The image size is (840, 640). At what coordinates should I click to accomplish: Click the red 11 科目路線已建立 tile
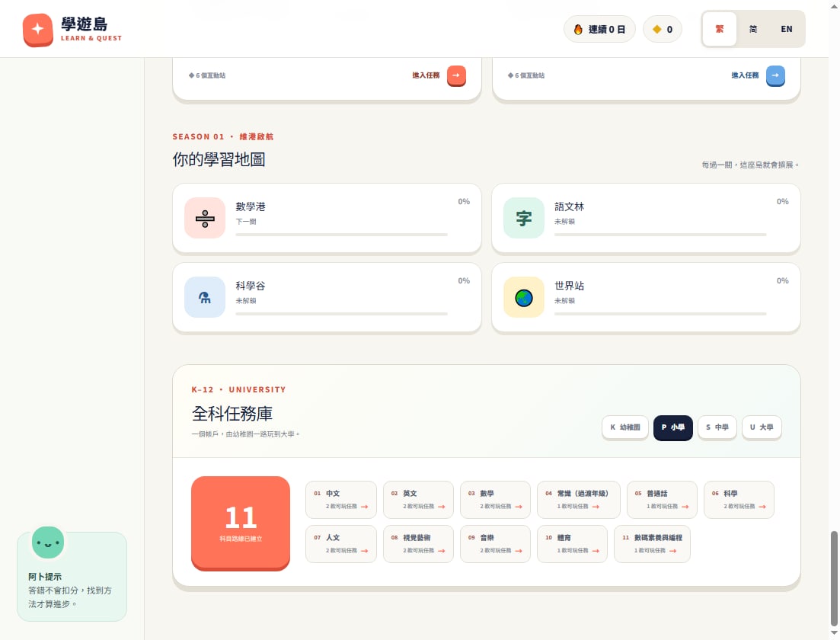coord(241,523)
